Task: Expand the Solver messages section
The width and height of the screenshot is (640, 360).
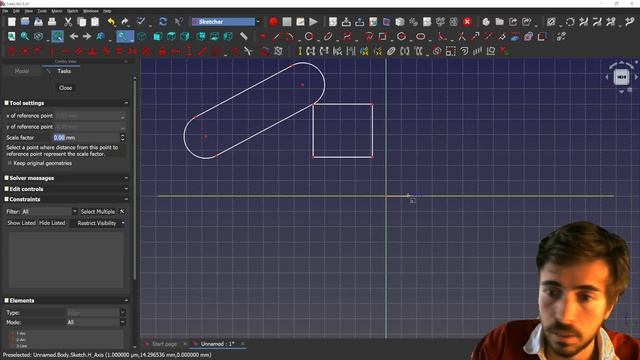Action: (x=126, y=178)
